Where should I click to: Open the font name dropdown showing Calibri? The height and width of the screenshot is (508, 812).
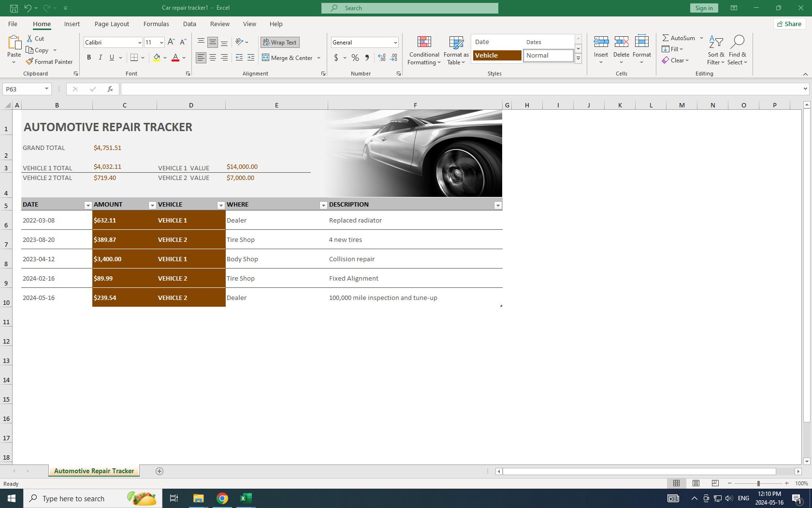(140, 43)
